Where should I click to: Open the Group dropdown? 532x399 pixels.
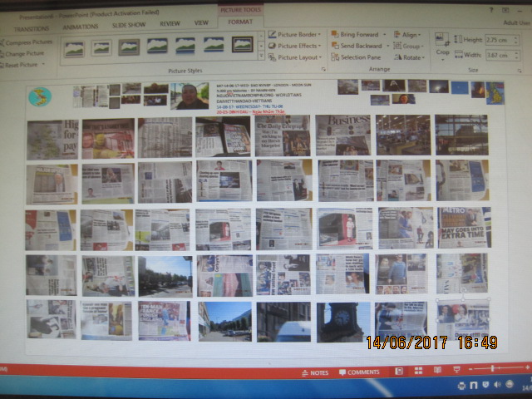coord(409,46)
